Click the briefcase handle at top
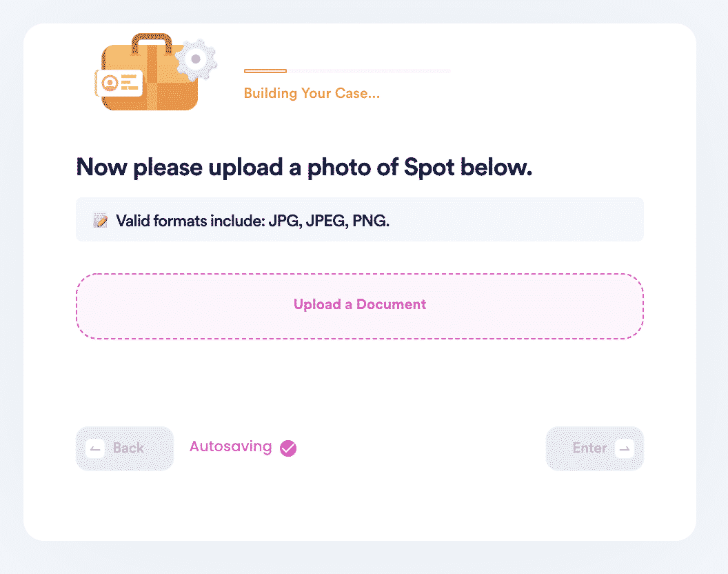 pyautogui.click(x=152, y=43)
